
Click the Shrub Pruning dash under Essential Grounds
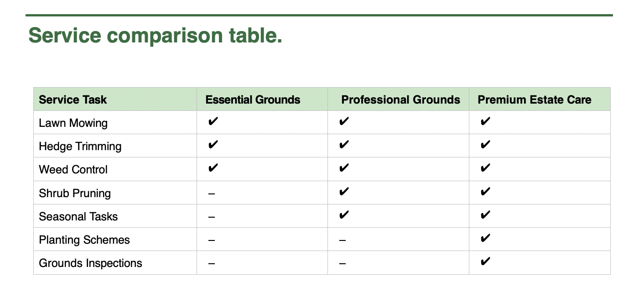[211, 193]
